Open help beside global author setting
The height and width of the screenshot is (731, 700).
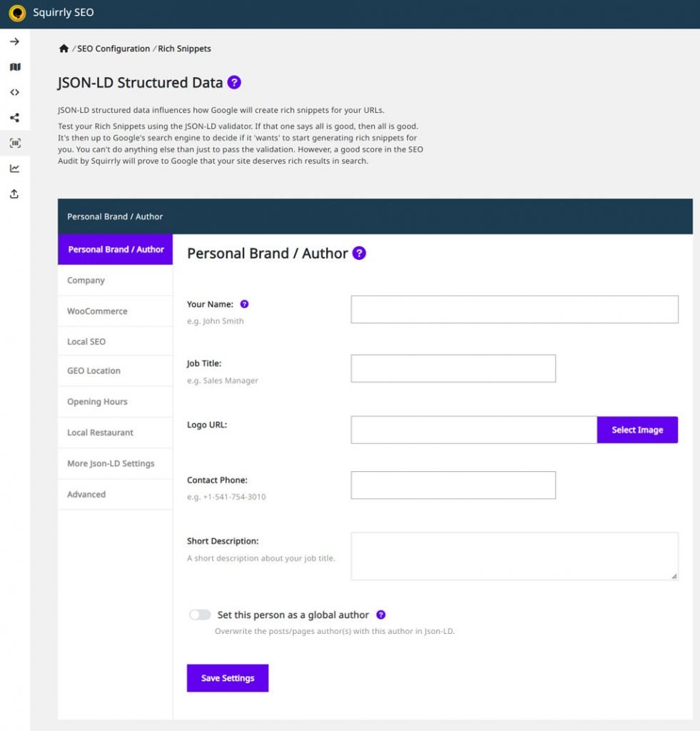381,615
